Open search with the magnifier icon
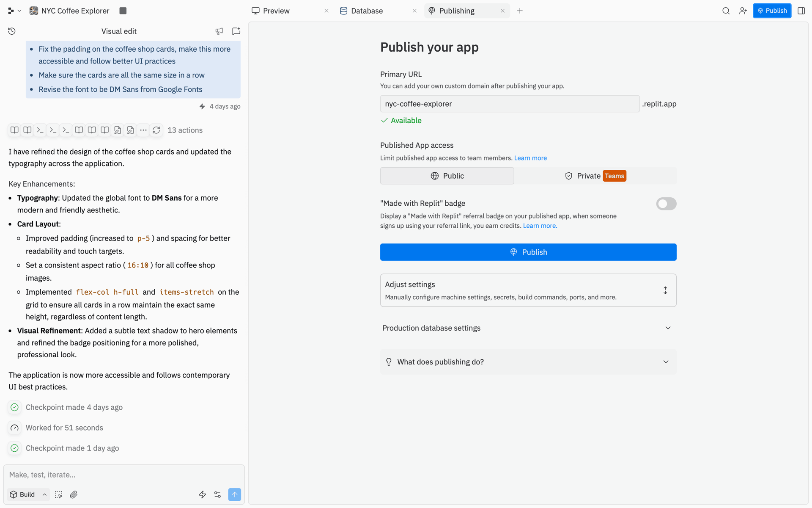Viewport: 812px width, 508px height. [726, 11]
